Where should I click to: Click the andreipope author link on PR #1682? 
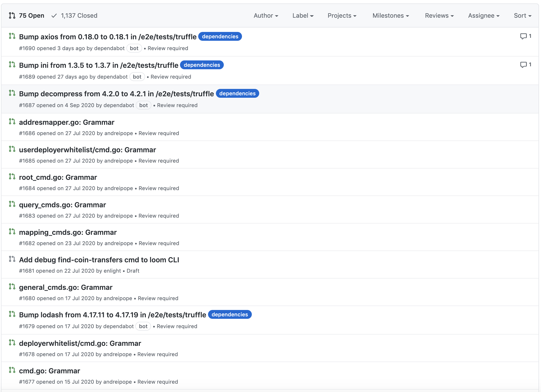click(119, 243)
